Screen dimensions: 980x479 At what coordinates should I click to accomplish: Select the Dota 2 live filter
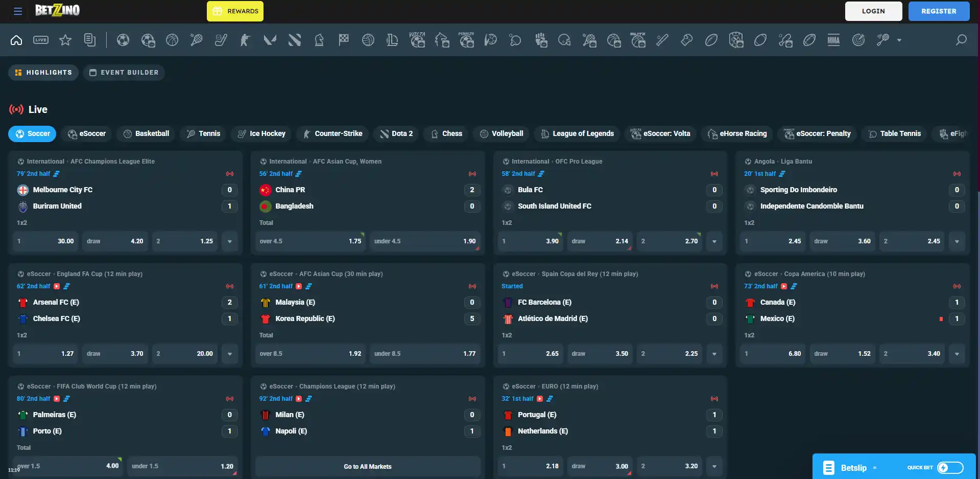coord(396,134)
